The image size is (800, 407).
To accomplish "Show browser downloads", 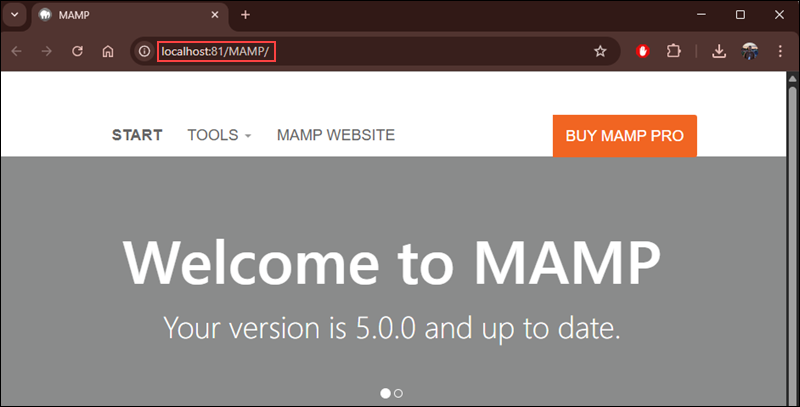I will 719,51.
